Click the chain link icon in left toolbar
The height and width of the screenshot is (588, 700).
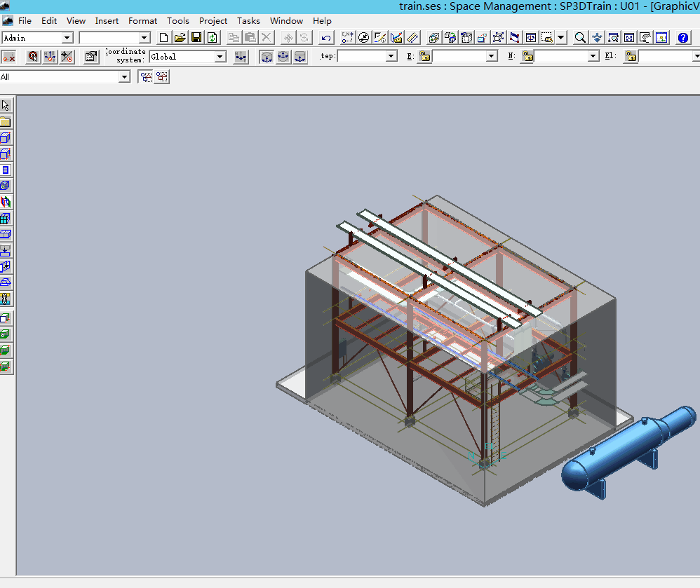[6, 299]
